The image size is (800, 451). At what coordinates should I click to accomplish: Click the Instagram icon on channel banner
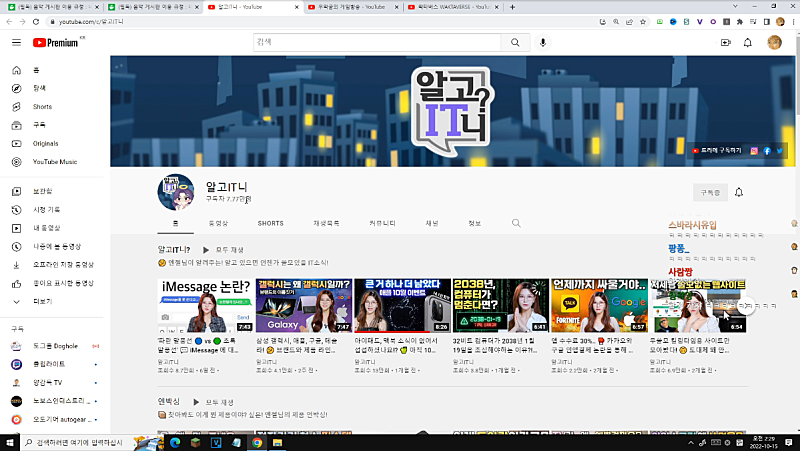point(754,150)
